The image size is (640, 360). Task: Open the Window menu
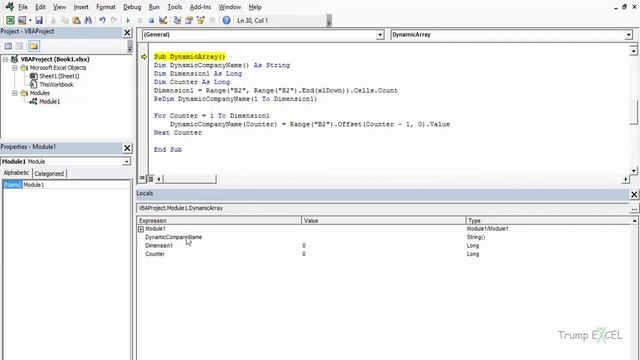click(230, 7)
